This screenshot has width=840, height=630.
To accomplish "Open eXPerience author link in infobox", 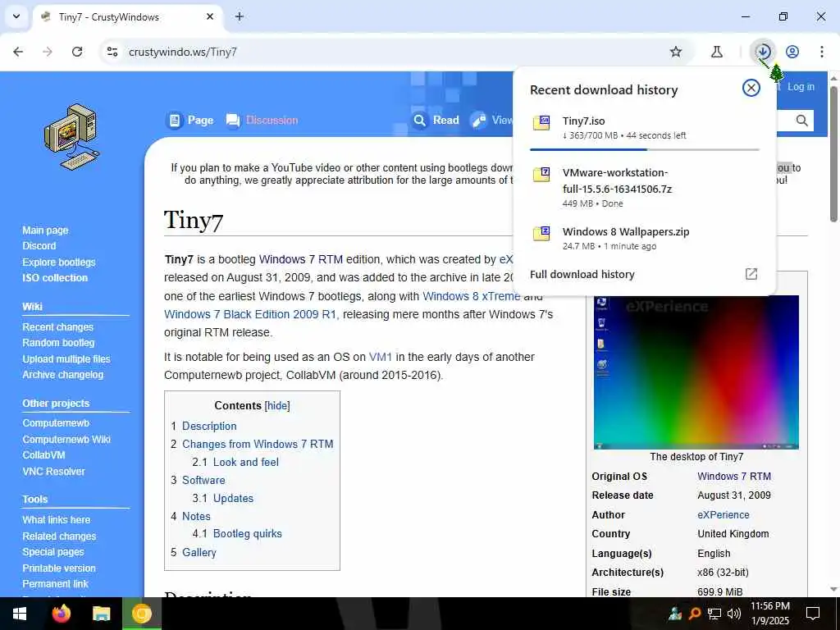I will coord(724,515).
